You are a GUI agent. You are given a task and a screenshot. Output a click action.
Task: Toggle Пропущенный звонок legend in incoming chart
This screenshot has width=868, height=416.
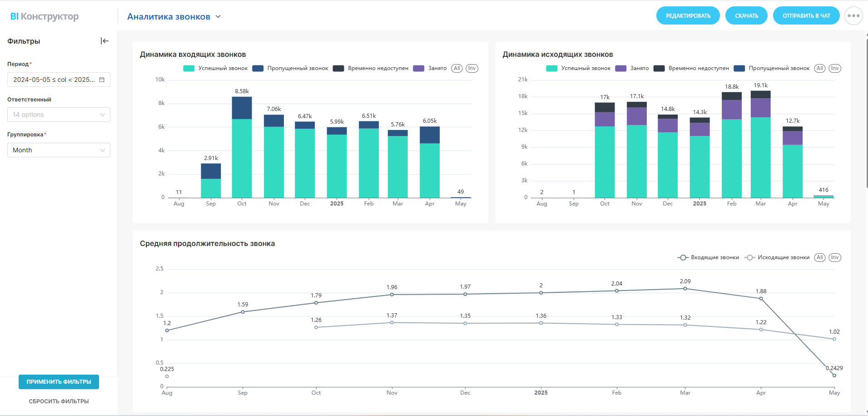(x=290, y=68)
